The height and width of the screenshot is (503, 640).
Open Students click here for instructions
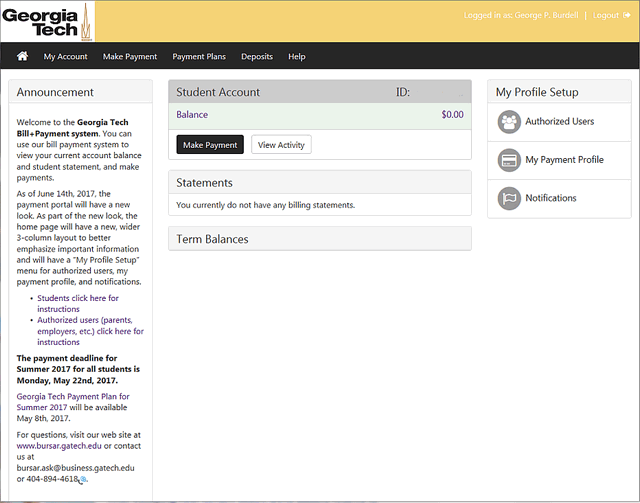(x=78, y=303)
